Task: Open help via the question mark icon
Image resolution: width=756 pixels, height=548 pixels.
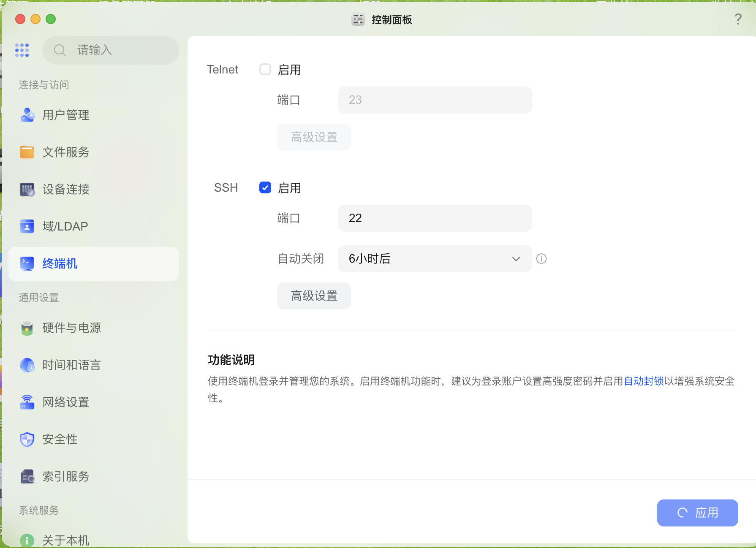Action: tap(738, 19)
